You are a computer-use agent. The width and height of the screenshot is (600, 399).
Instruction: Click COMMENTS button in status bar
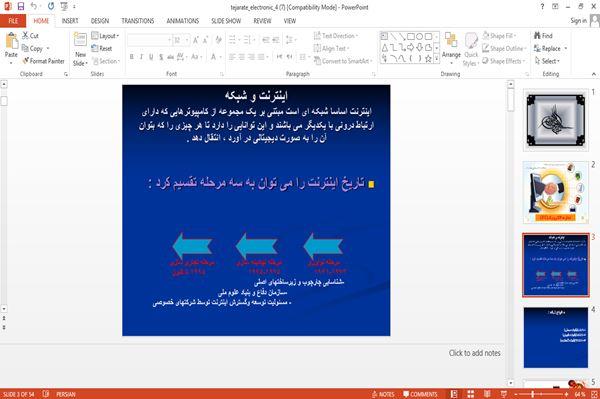[420, 394]
